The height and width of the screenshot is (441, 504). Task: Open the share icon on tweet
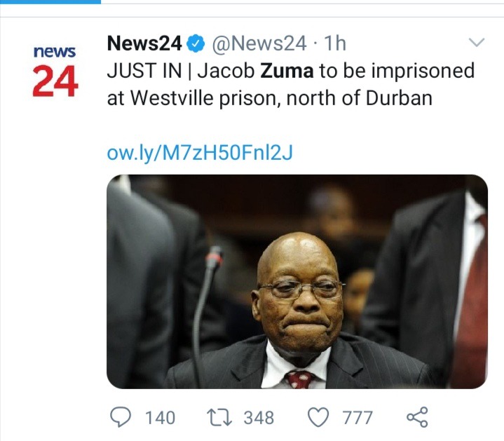pyautogui.click(x=417, y=417)
